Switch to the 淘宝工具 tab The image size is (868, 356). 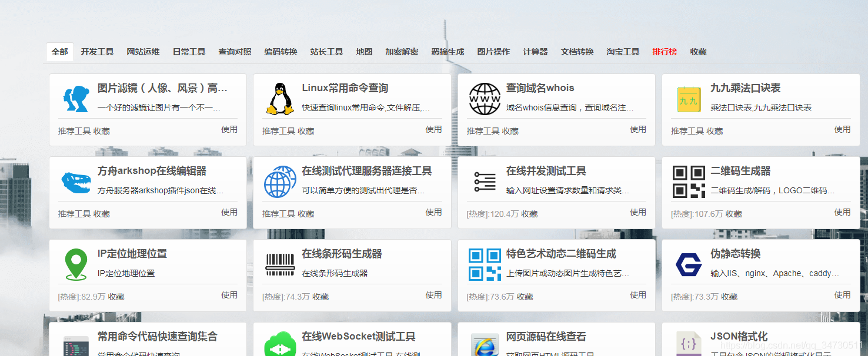coord(623,52)
